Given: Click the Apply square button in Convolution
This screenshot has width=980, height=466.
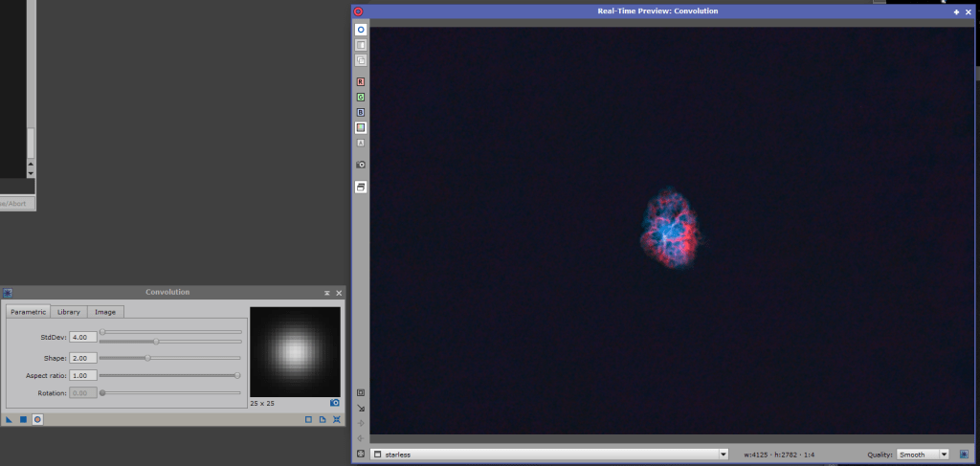Looking at the screenshot, I should pyautogui.click(x=23, y=419).
